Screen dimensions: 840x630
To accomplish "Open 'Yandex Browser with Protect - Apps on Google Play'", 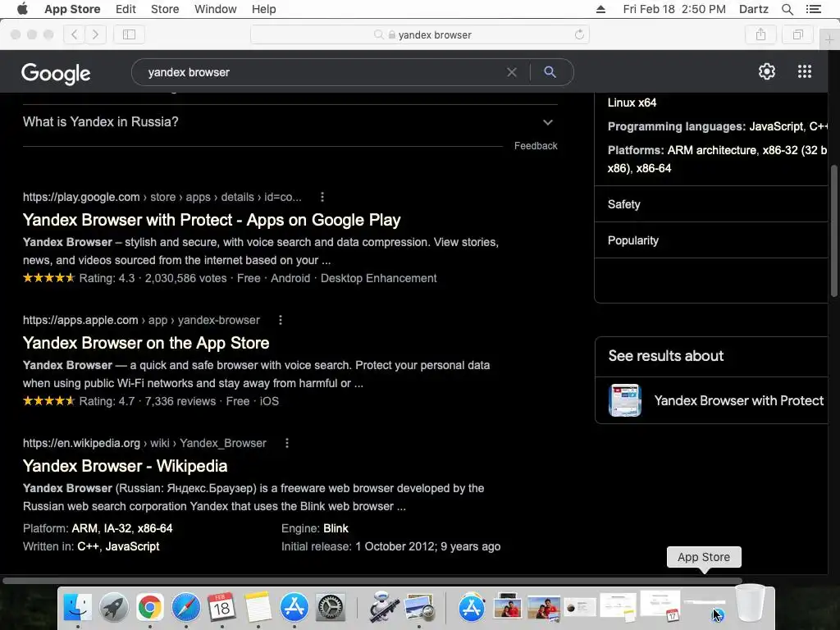I will coord(212,220).
